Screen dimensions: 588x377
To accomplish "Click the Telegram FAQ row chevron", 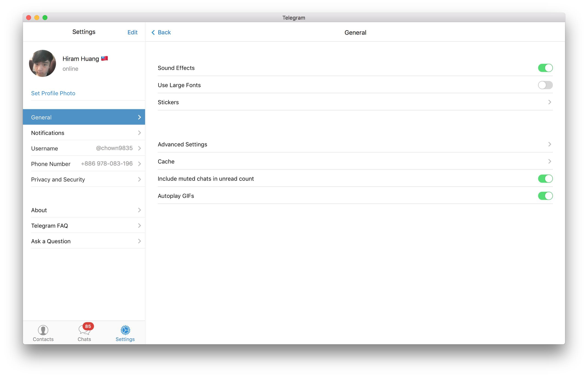I will point(139,226).
